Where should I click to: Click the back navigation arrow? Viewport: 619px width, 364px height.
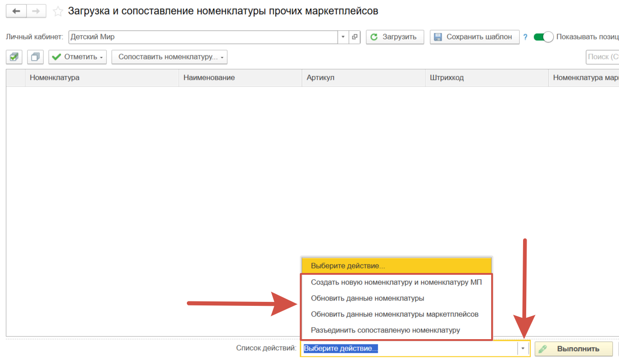[16, 11]
